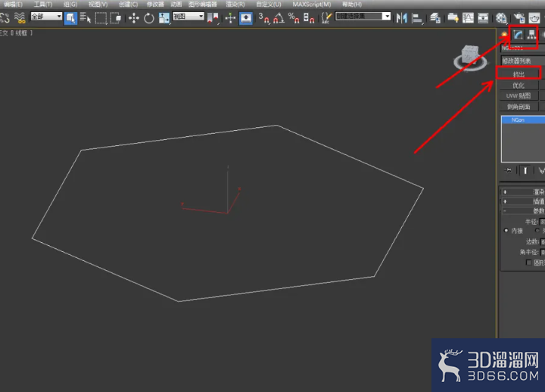The width and height of the screenshot is (545, 392).
Task: Open the 图形编辑器 menu
Action: (203, 5)
